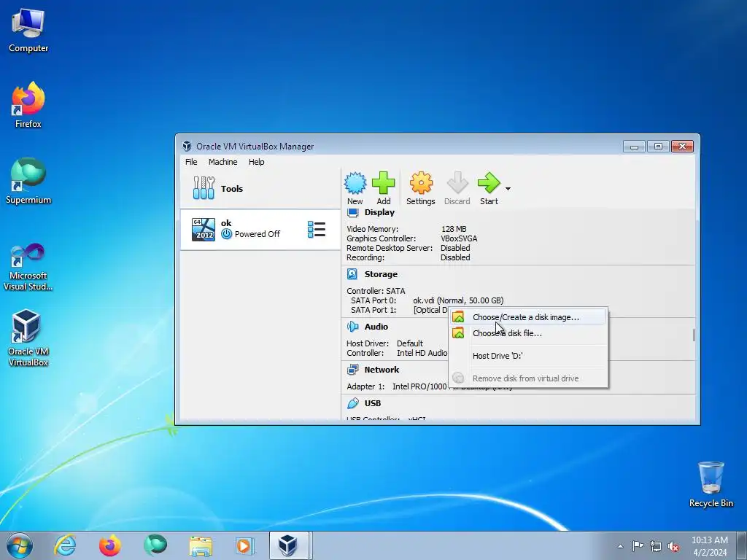Click the icon beside Choose a disk file
Viewport: 747px width, 560px height.
458,332
